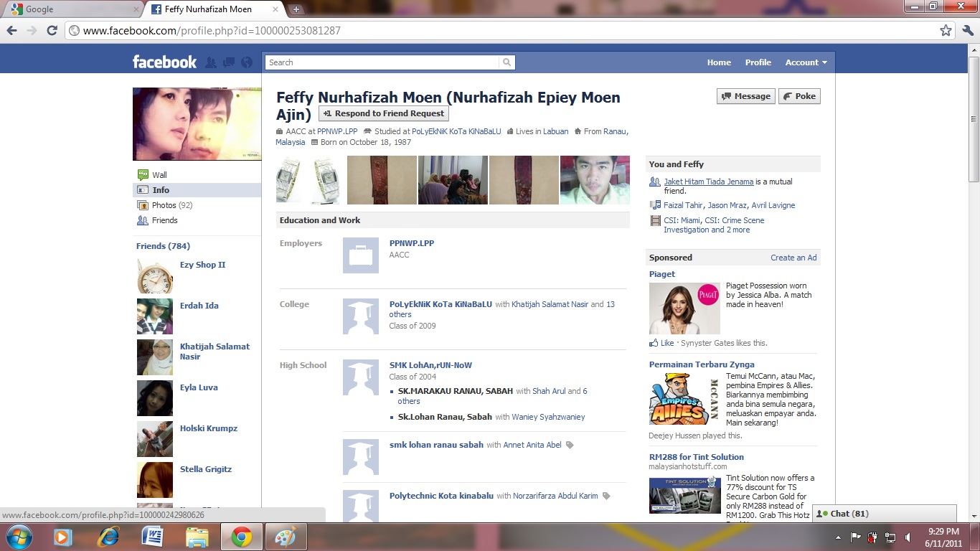Open notifications globe icon
The height and width of the screenshot is (551, 980).
(x=247, y=62)
